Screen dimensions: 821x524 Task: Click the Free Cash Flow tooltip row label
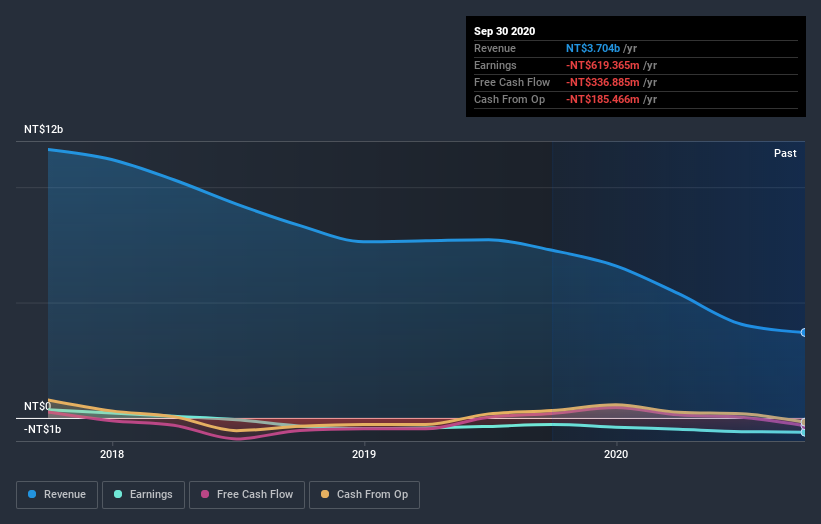click(x=512, y=82)
